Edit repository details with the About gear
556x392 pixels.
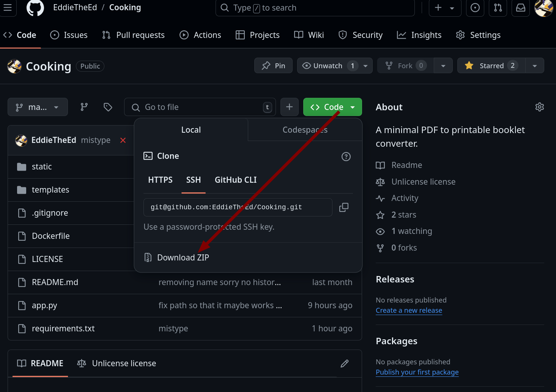click(x=540, y=107)
